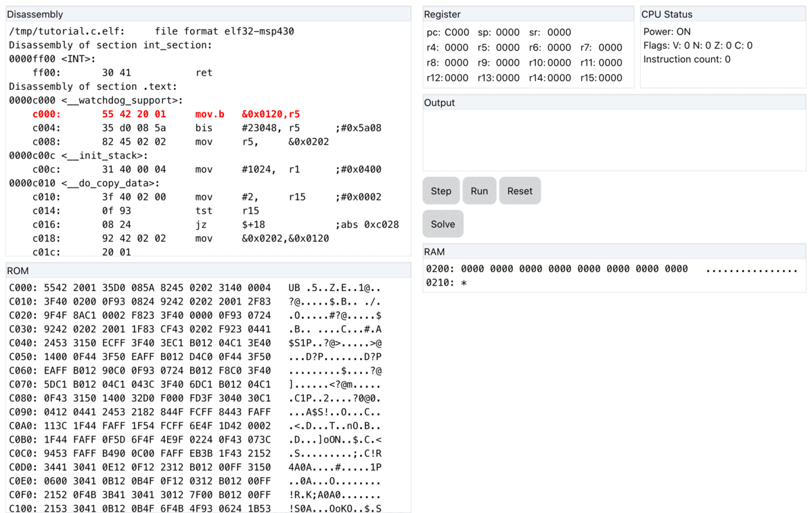This screenshot has width=812, height=513.
Task: Select the highlighted c000 mov.b instruction line
Action: coord(166,114)
